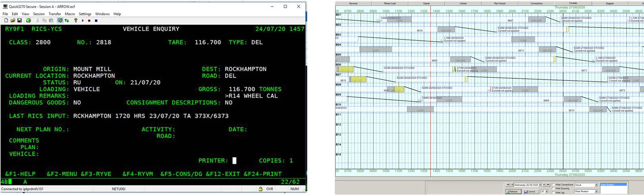This screenshot has width=644, height=195.
Task: Click the yellow block in row B07
Action: tap(358, 80)
